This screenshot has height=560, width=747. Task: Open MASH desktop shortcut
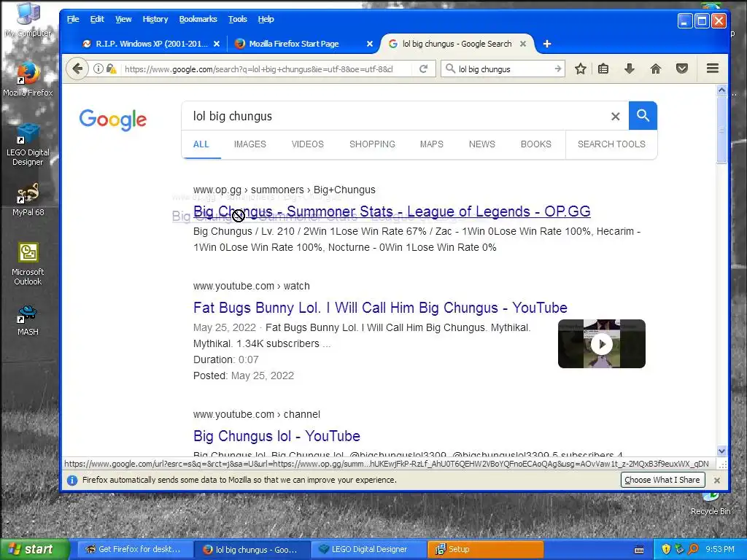coord(28,320)
